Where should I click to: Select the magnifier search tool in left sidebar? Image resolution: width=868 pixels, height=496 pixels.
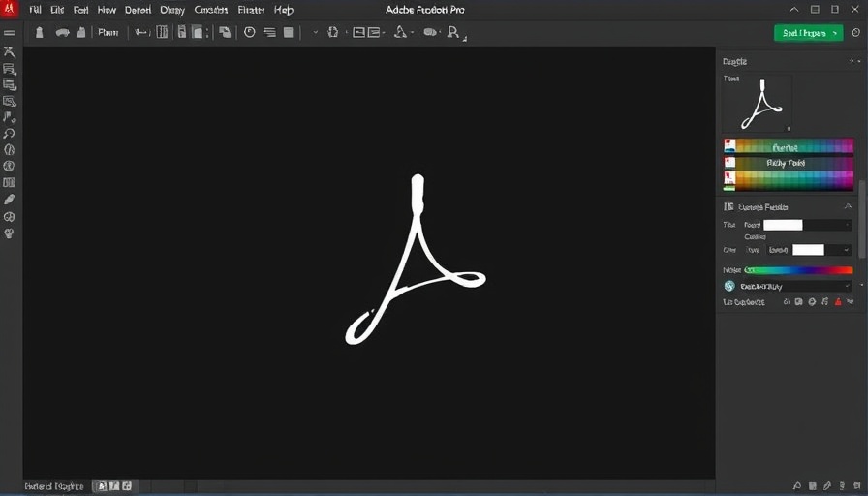9,134
